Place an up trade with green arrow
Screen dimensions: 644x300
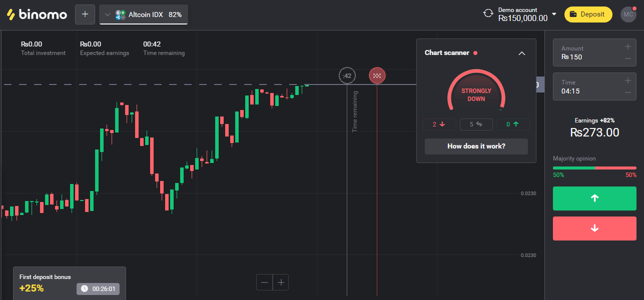(594, 198)
